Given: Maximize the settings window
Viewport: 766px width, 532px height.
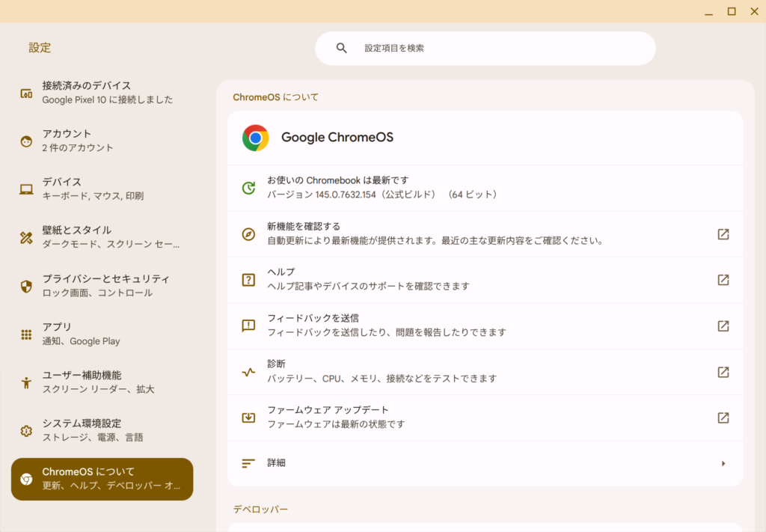Looking at the screenshot, I should pyautogui.click(x=731, y=11).
